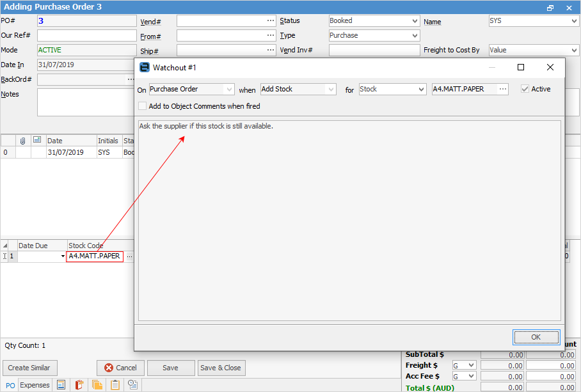Click the Watchout dialog app icon
Image resolution: width=581 pixels, height=392 pixels.
coord(144,67)
